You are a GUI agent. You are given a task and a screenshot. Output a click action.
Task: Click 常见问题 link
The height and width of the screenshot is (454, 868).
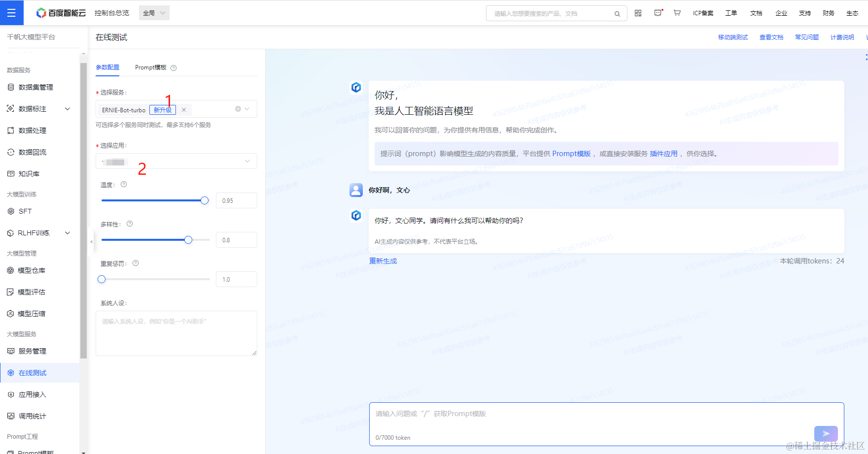(x=807, y=37)
